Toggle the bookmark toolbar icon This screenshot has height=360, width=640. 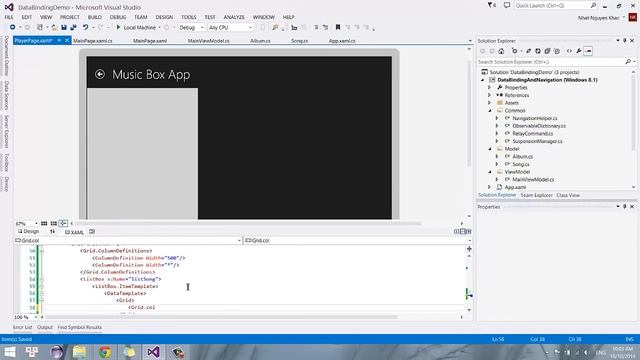point(338,27)
